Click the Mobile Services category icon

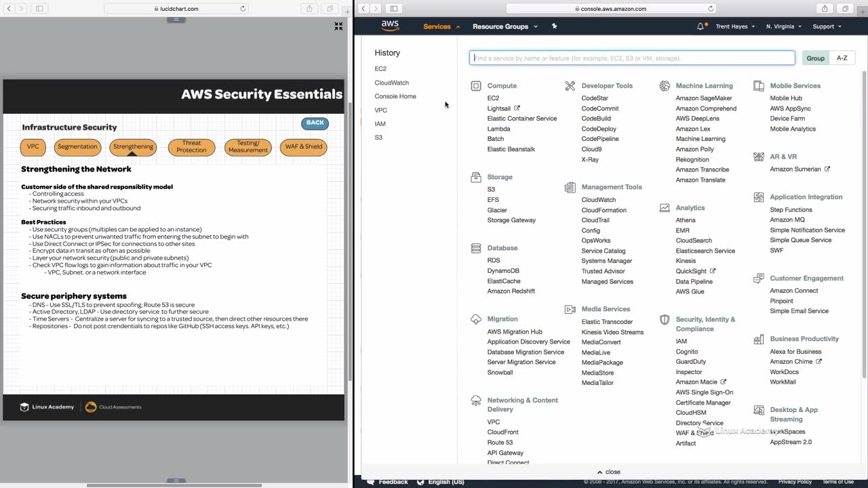pyautogui.click(x=759, y=86)
